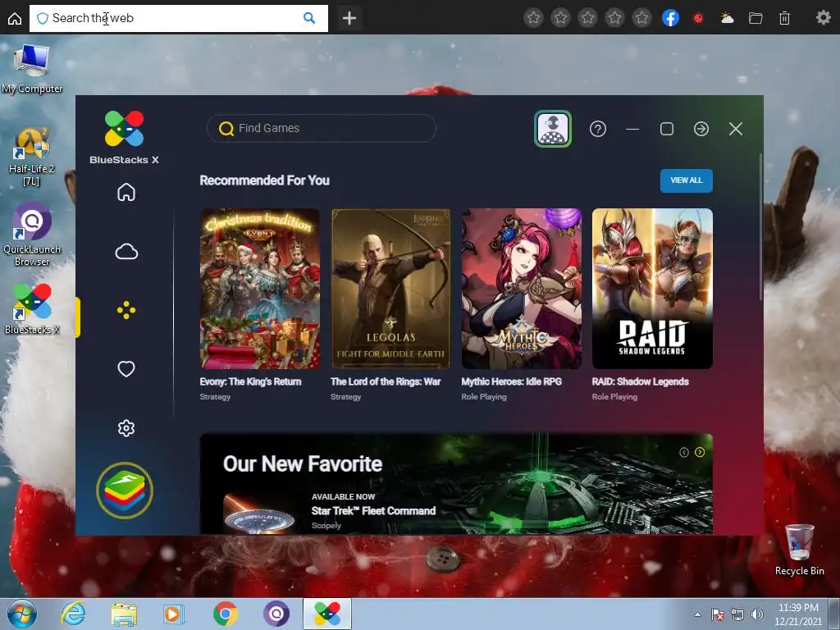This screenshot has width=840, height=630.
Task: Click the first star bookmark slot
Action: (x=533, y=18)
